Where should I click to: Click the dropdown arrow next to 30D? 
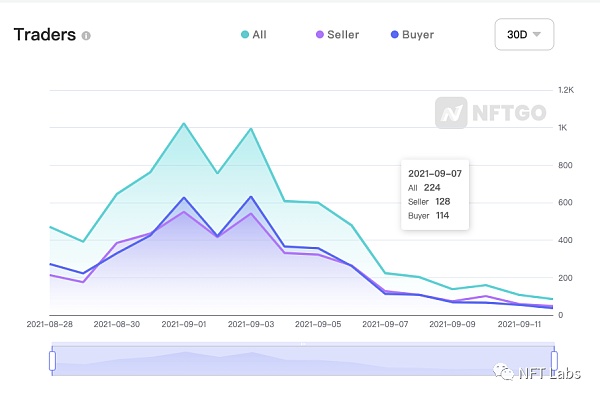tap(537, 34)
